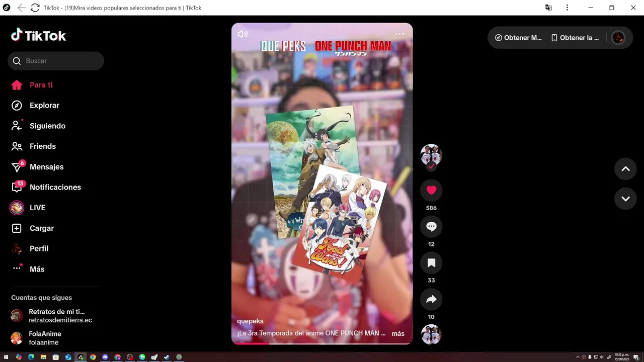644x362 pixels.
Task: Click the quepeks username on video
Action: [x=250, y=321]
